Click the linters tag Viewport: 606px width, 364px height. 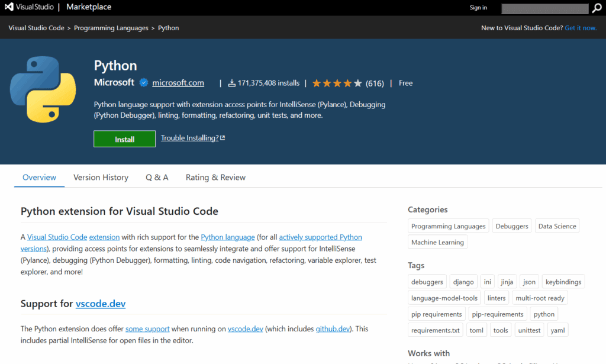[x=497, y=298]
